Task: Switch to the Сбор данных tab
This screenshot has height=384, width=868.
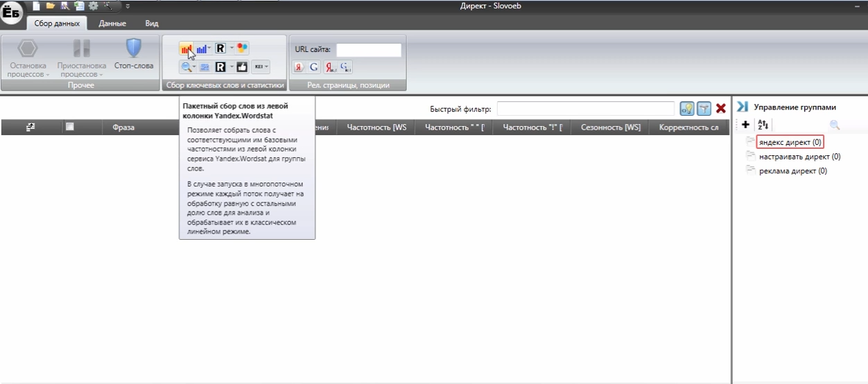Action: tap(57, 24)
